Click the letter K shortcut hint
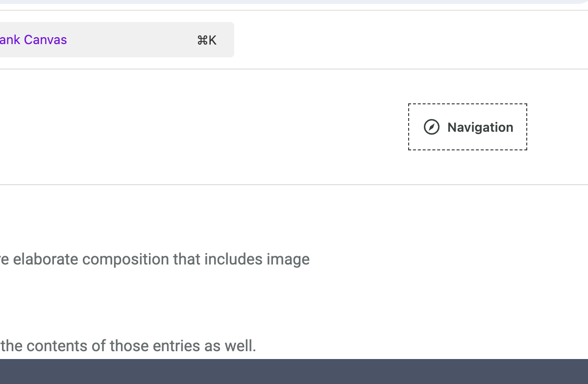This screenshot has height=384, width=588. pyautogui.click(x=213, y=40)
